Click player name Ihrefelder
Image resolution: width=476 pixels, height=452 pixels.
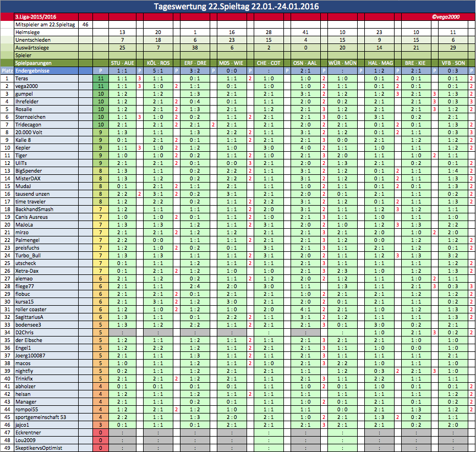pos(27,102)
